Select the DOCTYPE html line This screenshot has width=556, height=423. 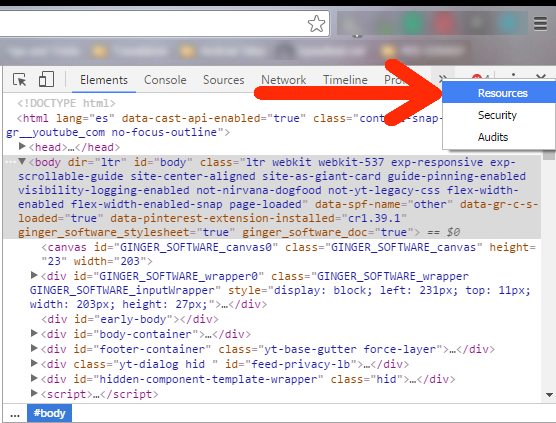click(66, 103)
